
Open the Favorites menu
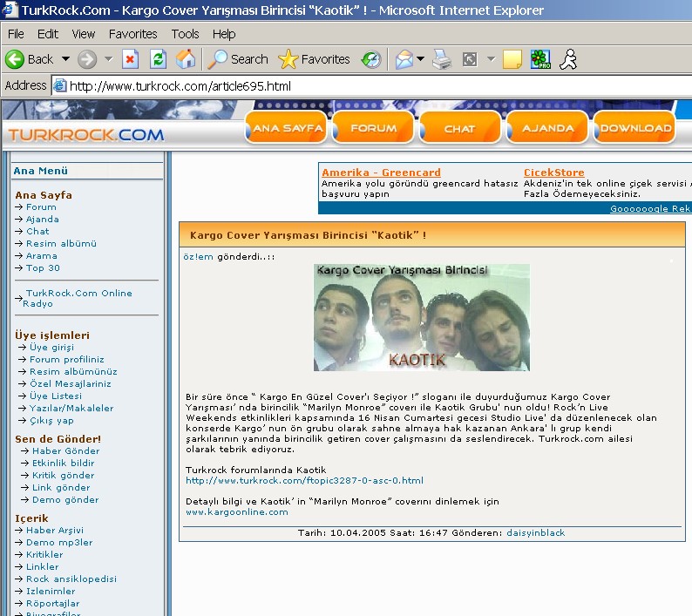[132, 34]
